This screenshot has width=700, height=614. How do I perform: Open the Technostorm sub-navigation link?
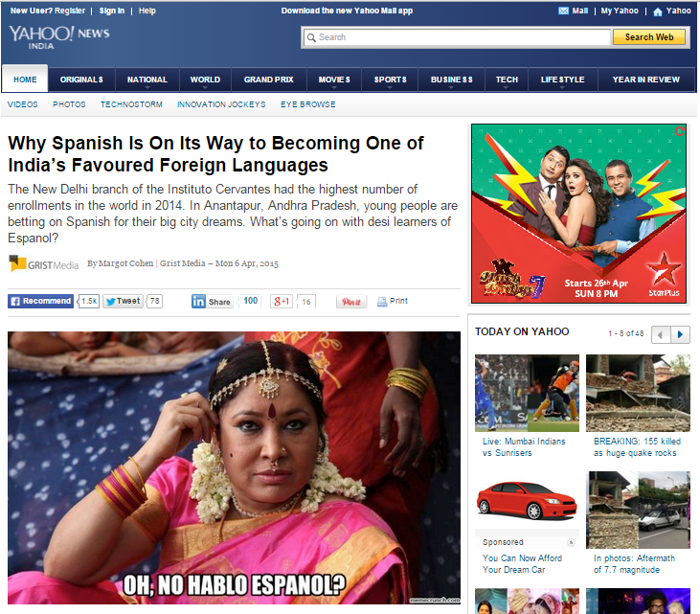131,104
